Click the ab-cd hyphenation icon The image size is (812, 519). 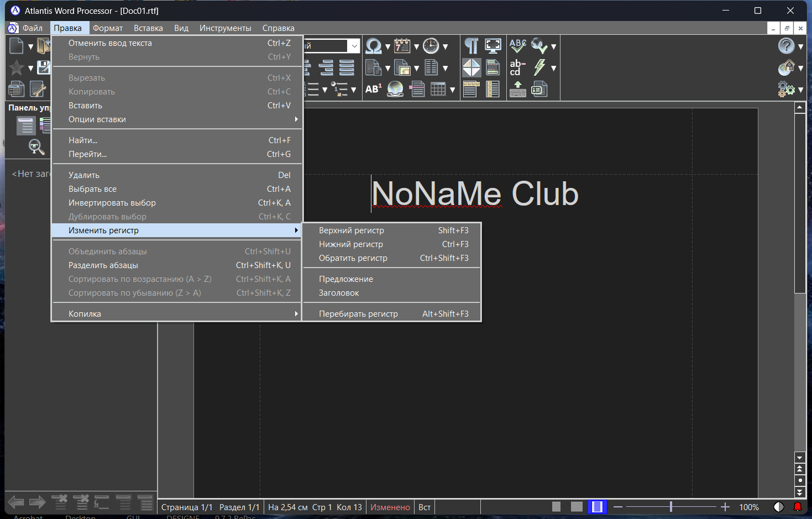pos(517,67)
